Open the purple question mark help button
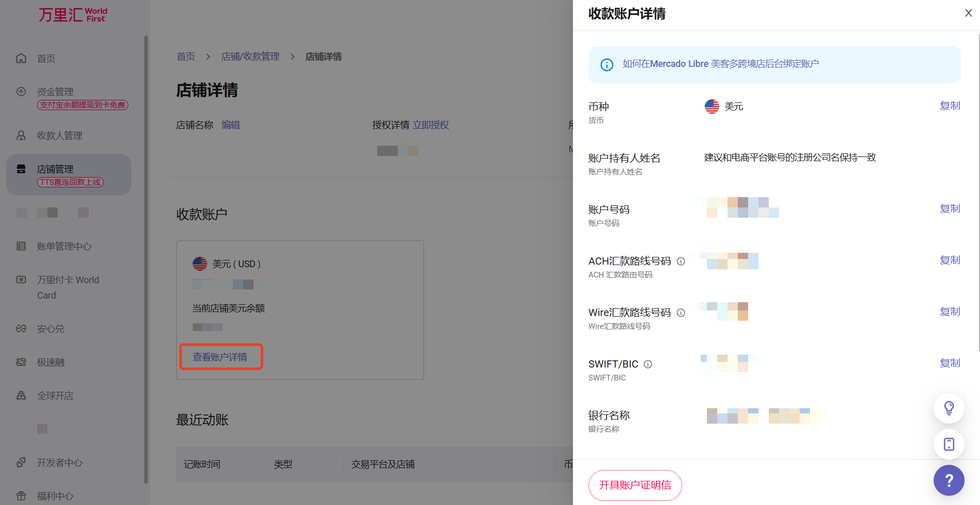980x505 pixels. 949,480
